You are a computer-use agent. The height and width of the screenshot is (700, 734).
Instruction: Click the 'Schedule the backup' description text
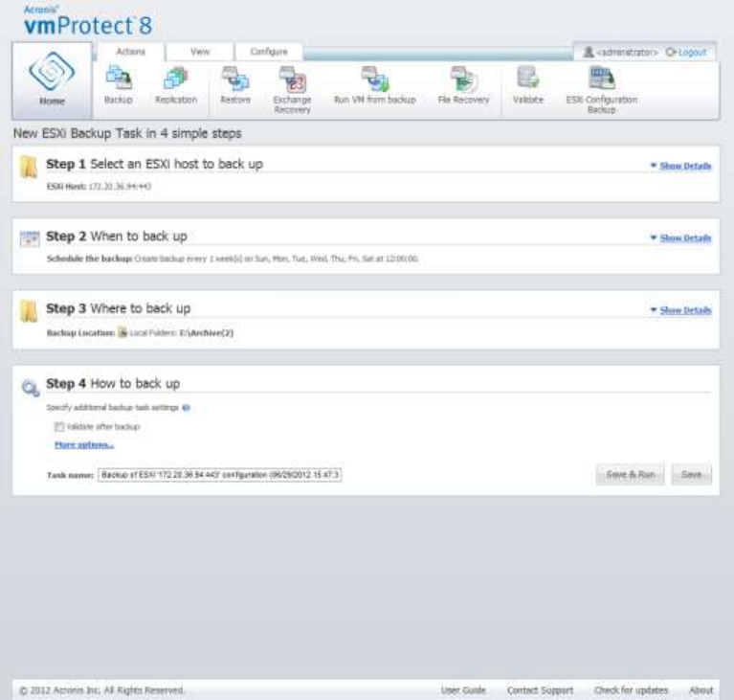(277, 259)
